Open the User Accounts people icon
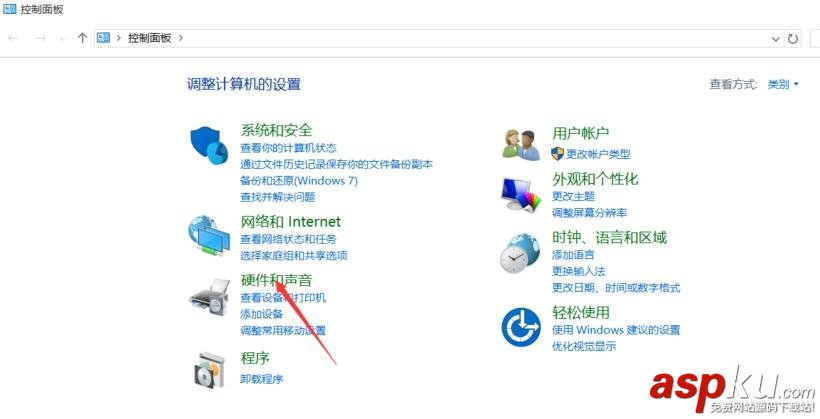This screenshot has height=419, width=820. tap(521, 145)
